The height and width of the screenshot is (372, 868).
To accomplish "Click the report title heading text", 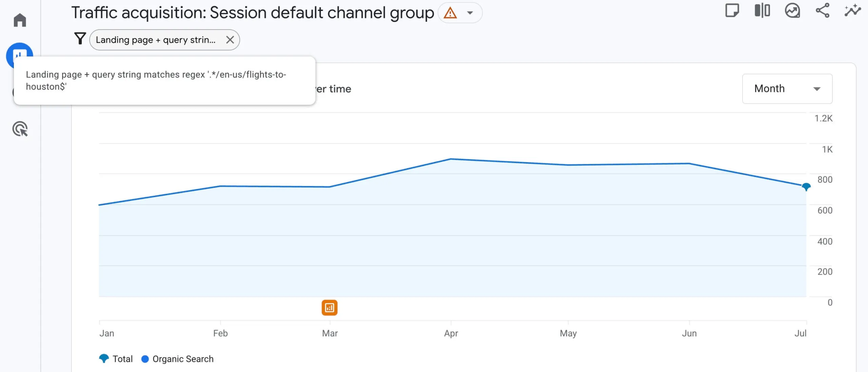I will click(x=252, y=13).
